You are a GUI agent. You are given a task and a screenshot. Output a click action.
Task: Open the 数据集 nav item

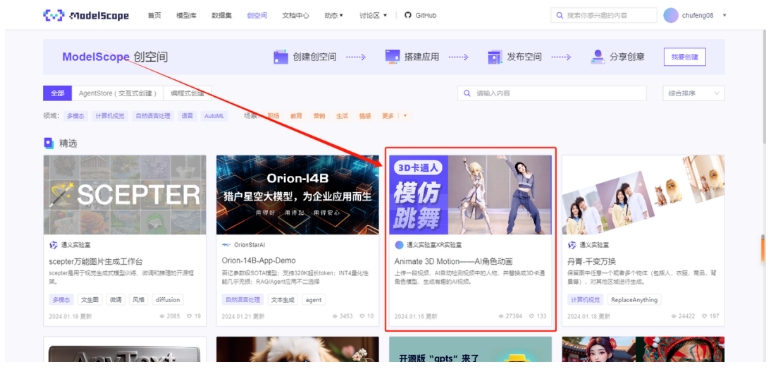[221, 15]
